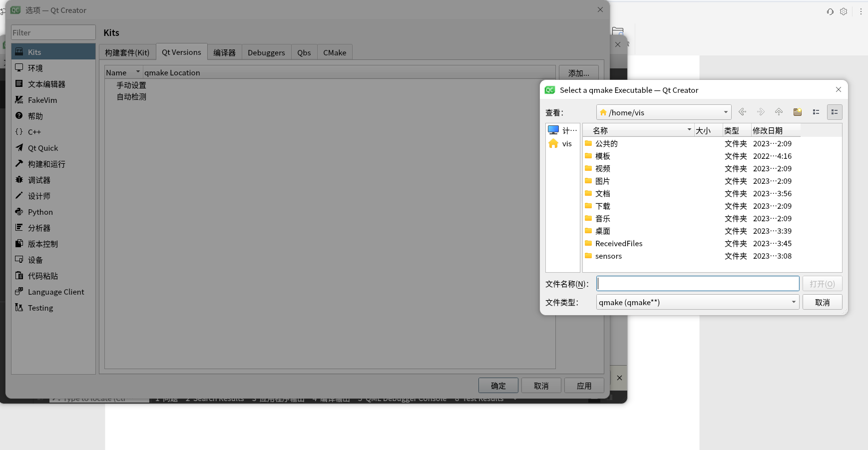
Task: Switch to Qt Versions tab
Action: (x=182, y=52)
